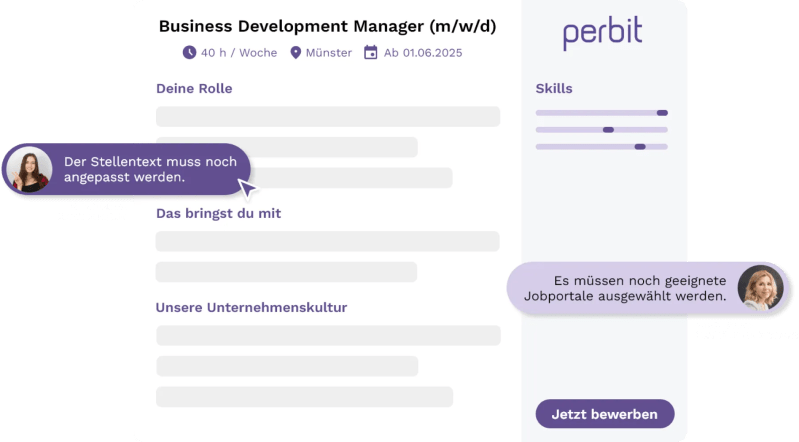Click the avatar in the Jobportale comment bubble
799x442 pixels.
[760, 288]
